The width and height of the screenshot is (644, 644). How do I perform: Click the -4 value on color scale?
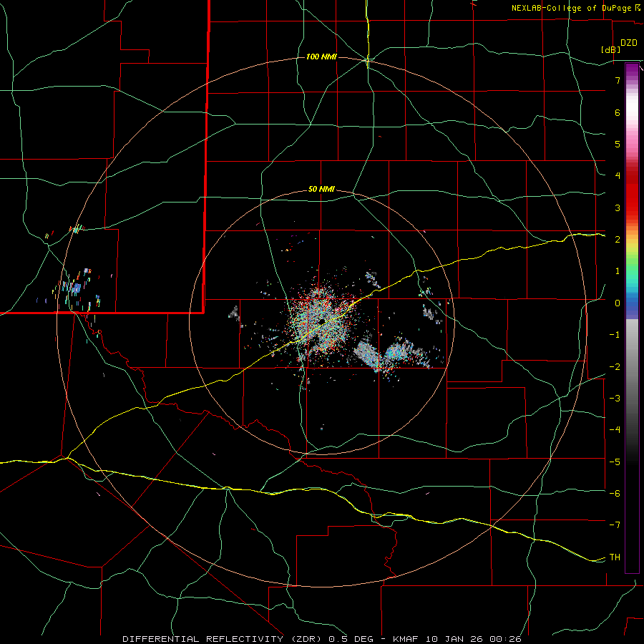pos(615,430)
